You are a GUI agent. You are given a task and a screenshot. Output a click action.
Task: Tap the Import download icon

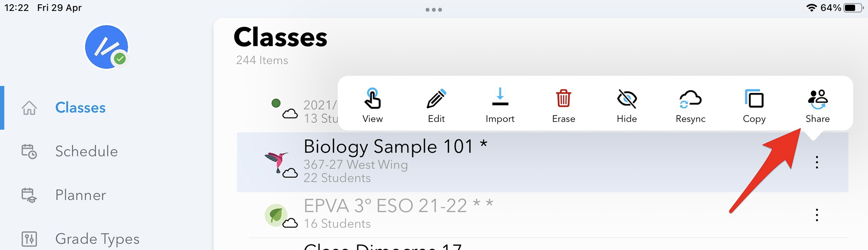tap(500, 97)
